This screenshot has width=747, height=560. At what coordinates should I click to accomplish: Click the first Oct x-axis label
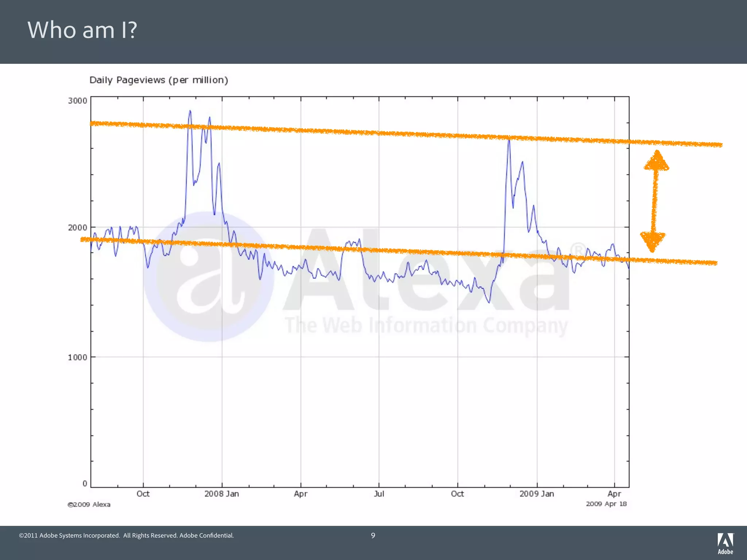coord(143,494)
